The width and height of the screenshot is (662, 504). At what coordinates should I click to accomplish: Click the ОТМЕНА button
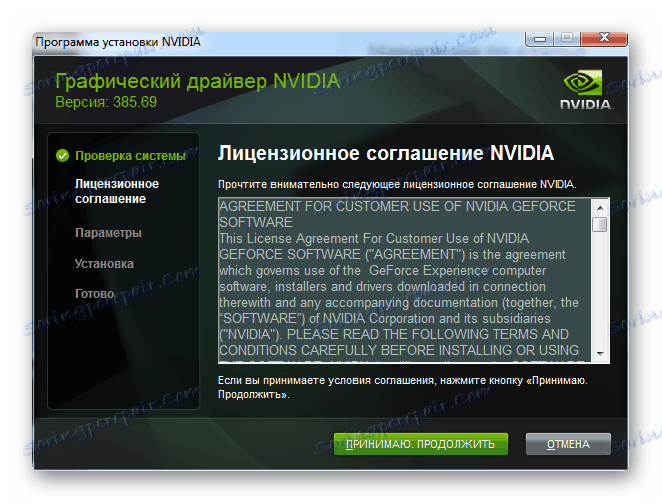point(568,444)
